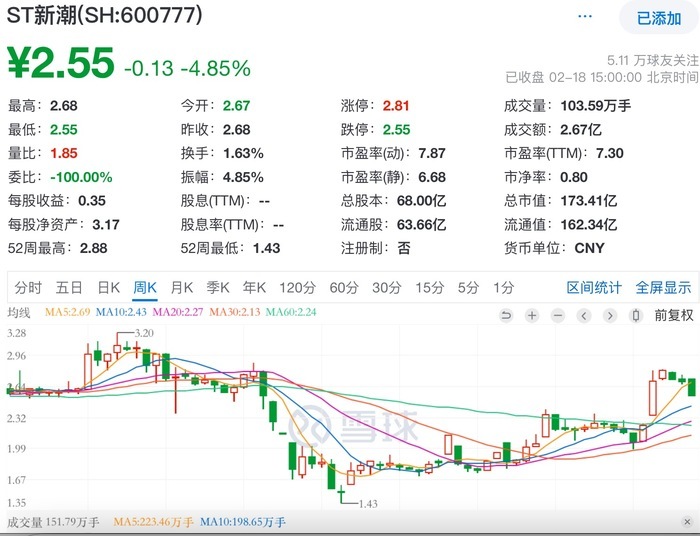Image resolution: width=700 pixels, height=536 pixels.
Task: Zoom out chart with minus icon
Action: click(558, 316)
